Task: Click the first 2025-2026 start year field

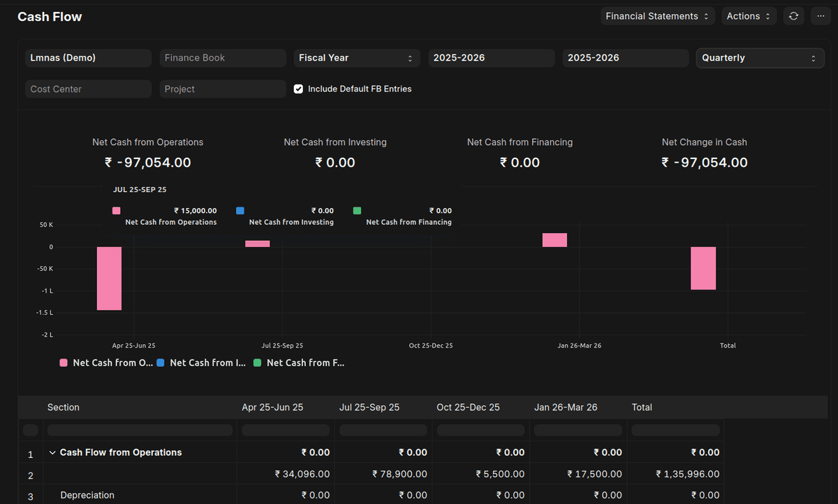Action: coord(491,58)
